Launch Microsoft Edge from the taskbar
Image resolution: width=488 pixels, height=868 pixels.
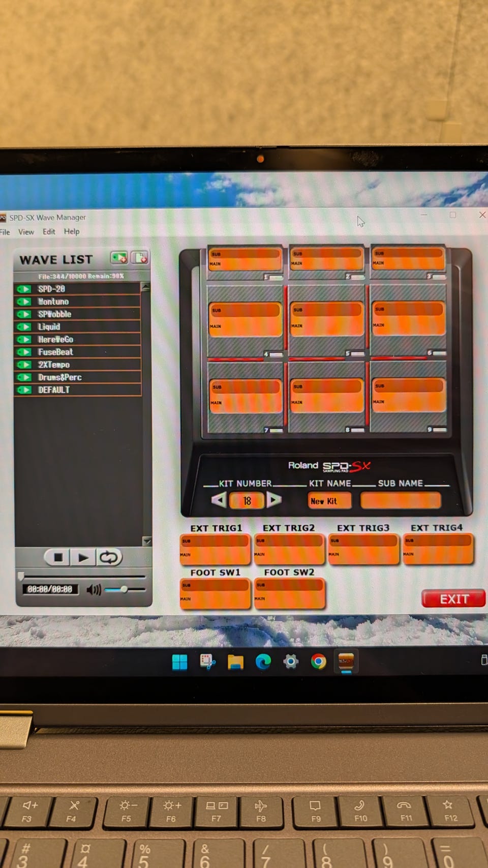point(263,662)
